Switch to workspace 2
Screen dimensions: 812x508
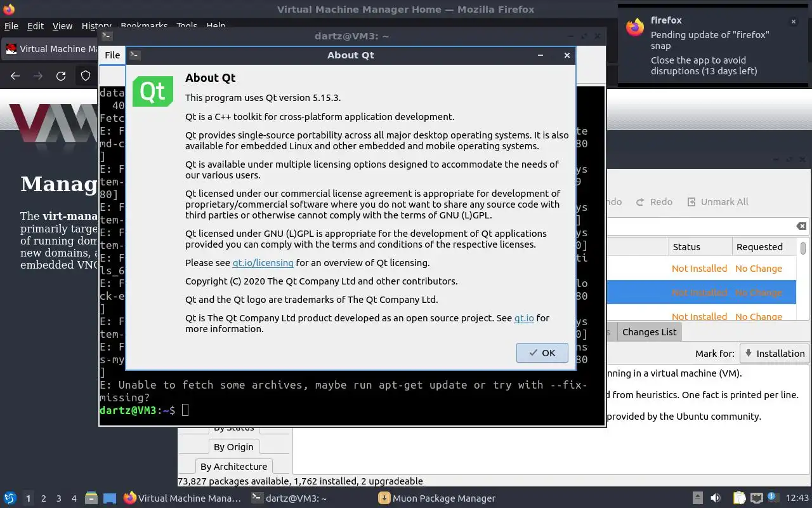click(x=44, y=498)
